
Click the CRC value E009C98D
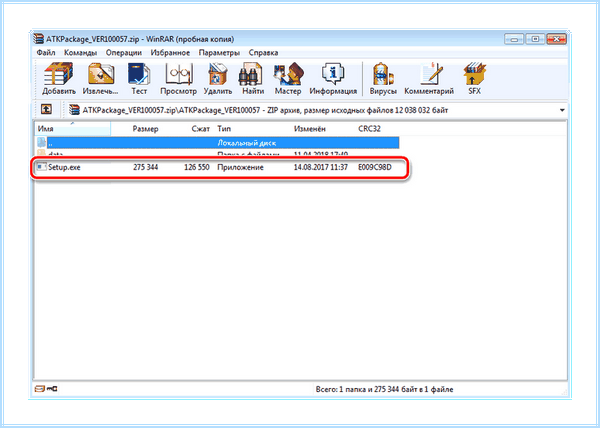click(x=375, y=167)
